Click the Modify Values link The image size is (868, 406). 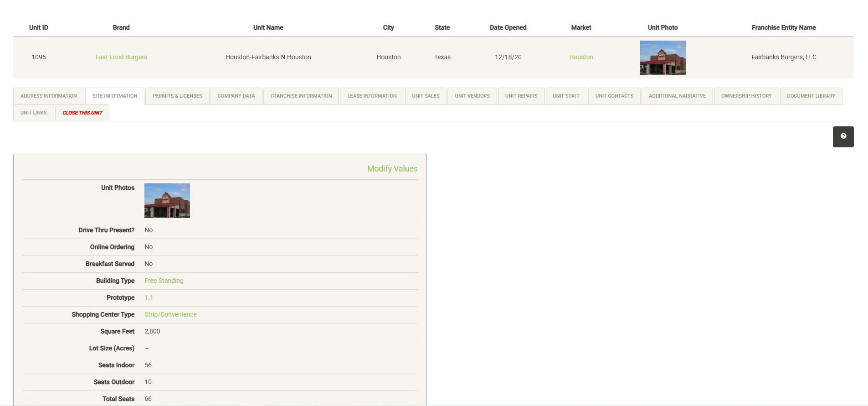[392, 169]
